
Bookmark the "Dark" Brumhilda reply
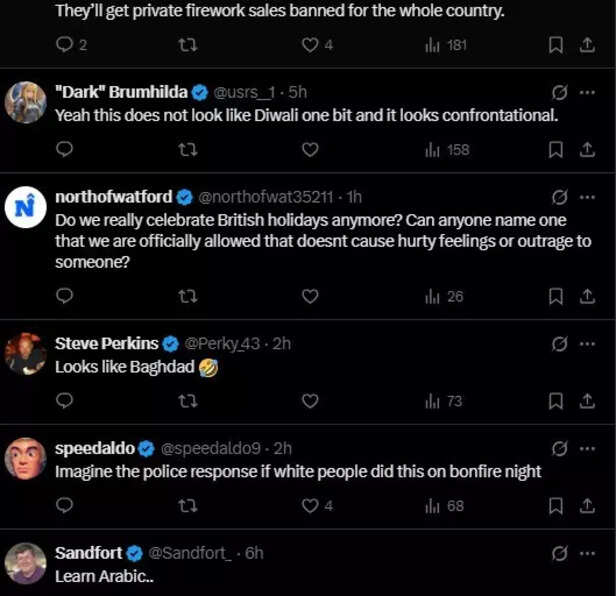[556, 149]
